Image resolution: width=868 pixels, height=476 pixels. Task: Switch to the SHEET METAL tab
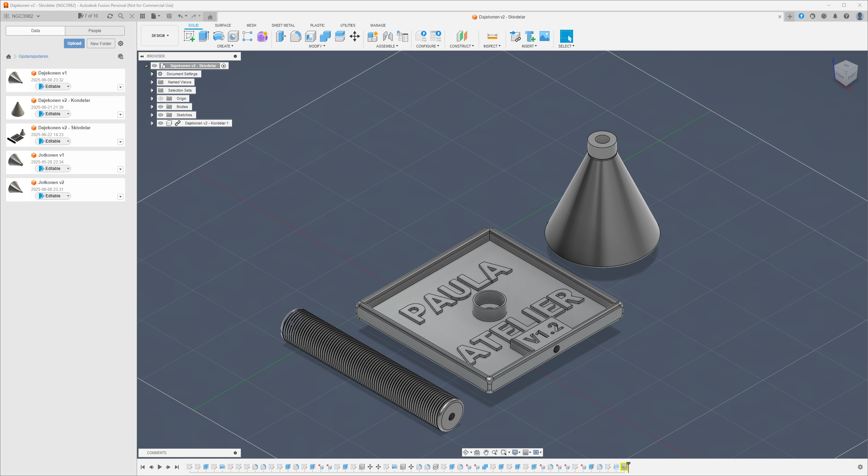(283, 25)
